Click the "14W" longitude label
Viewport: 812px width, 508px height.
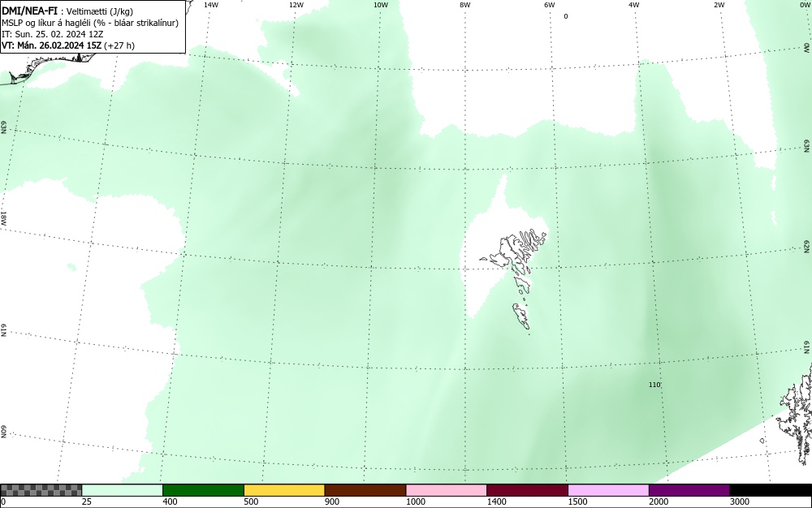click(211, 5)
